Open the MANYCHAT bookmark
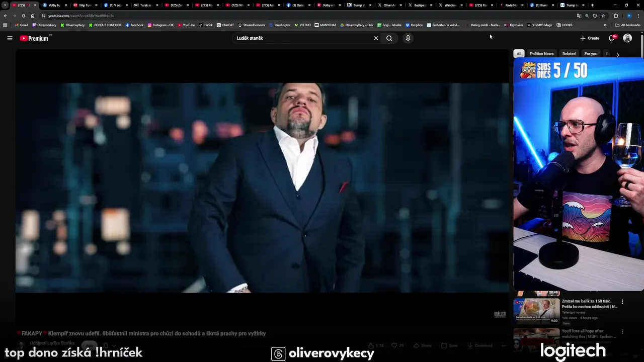Viewport: 644px width, 362px height. click(x=326, y=25)
